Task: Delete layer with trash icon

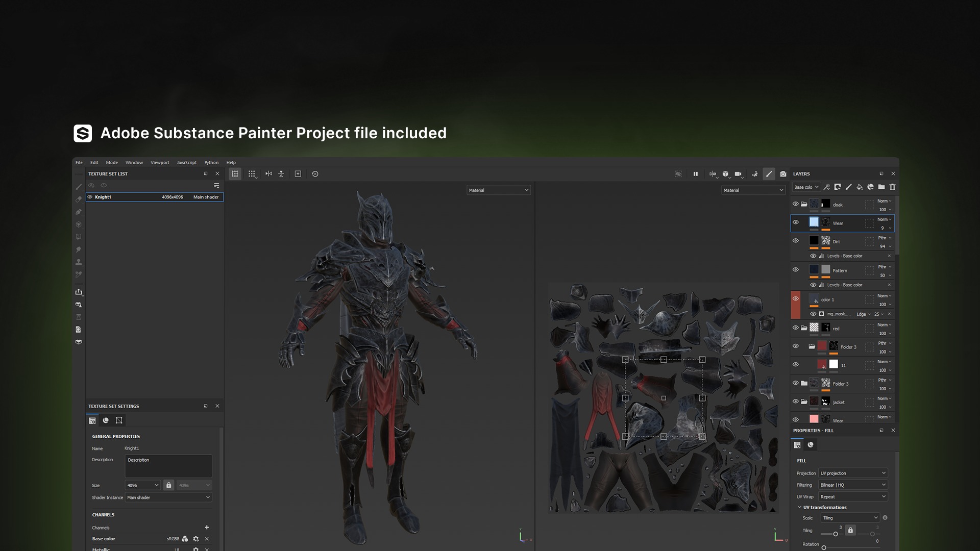Action: (892, 187)
